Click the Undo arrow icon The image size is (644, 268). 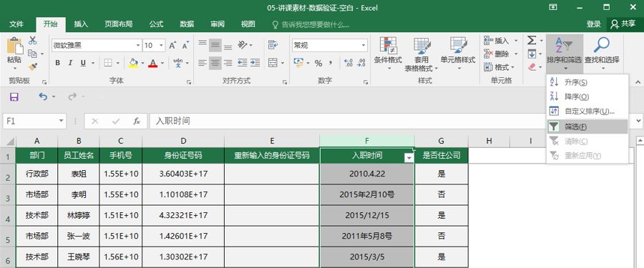click(x=43, y=97)
